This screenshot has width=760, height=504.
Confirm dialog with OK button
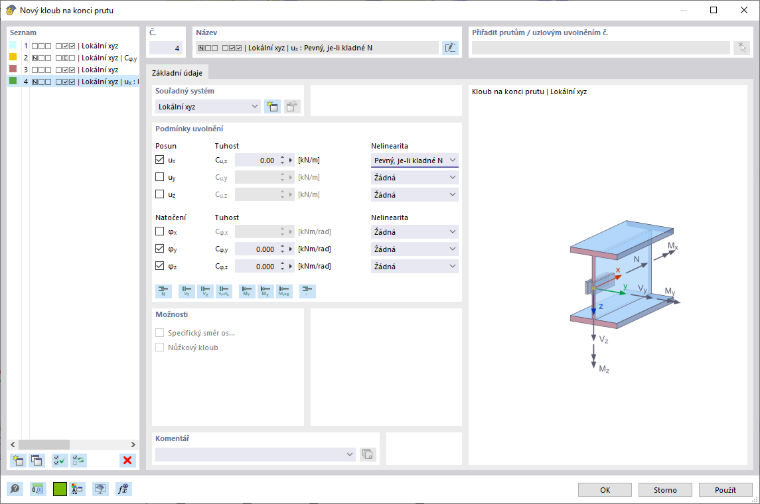[605, 490]
